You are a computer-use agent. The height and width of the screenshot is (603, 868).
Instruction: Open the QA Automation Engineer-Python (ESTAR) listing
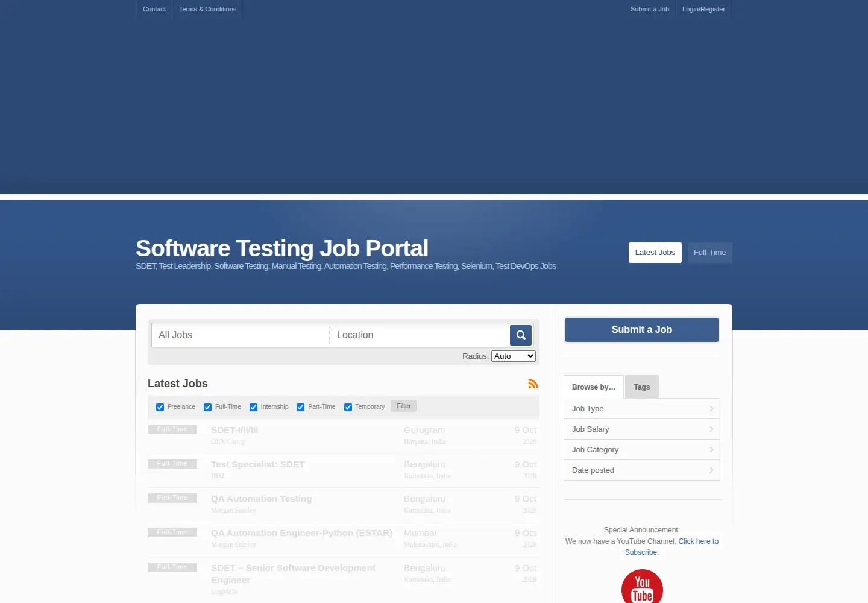click(301, 533)
